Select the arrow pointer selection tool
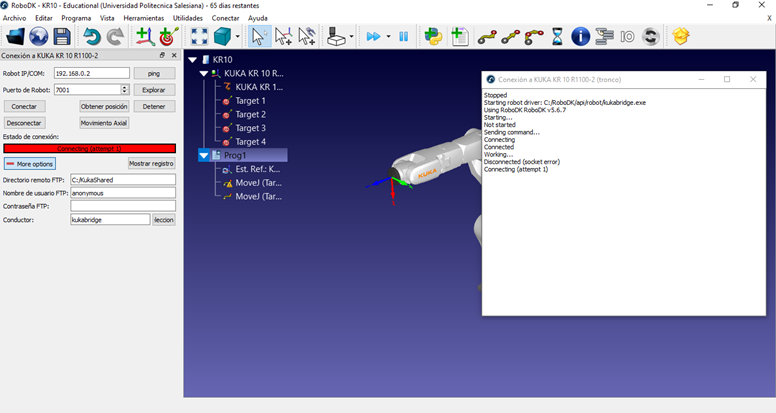The image size is (776, 413). [x=258, y=37]
